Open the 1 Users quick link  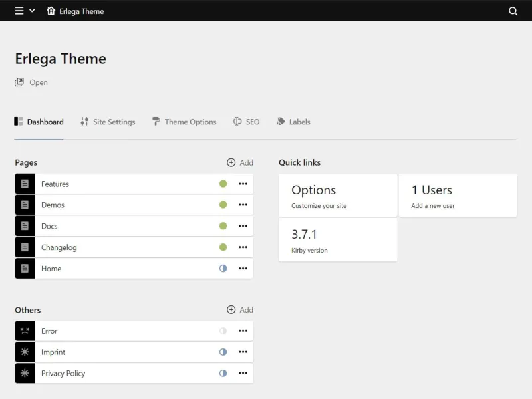point(458,194)
